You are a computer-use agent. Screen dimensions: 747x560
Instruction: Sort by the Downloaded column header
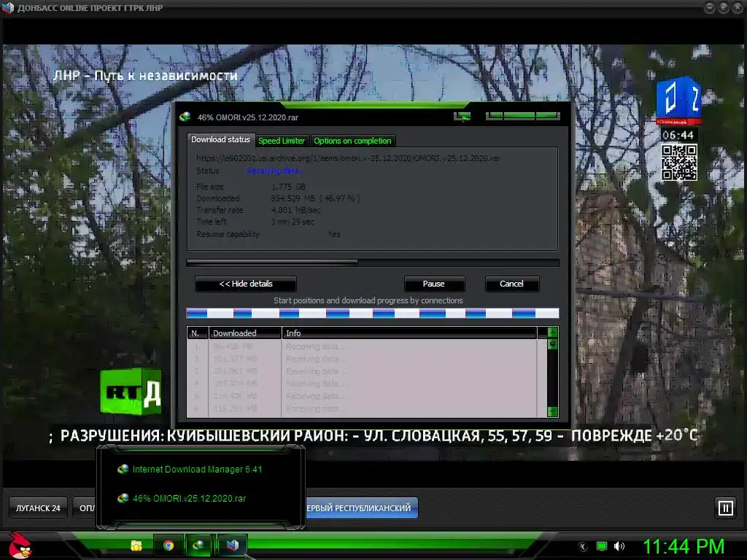click(245, 332)
